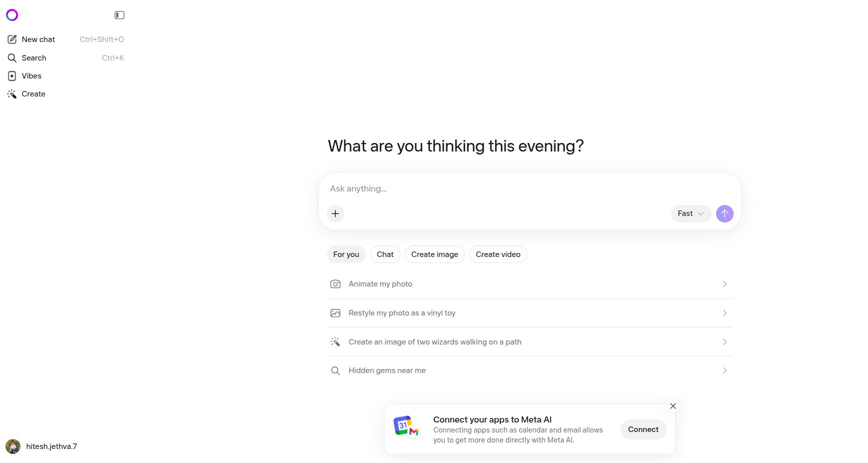This screenshot has width=868, height=463.
Task: Open the Vibes section
Action: pyautogui.click(x=31, y=76)
